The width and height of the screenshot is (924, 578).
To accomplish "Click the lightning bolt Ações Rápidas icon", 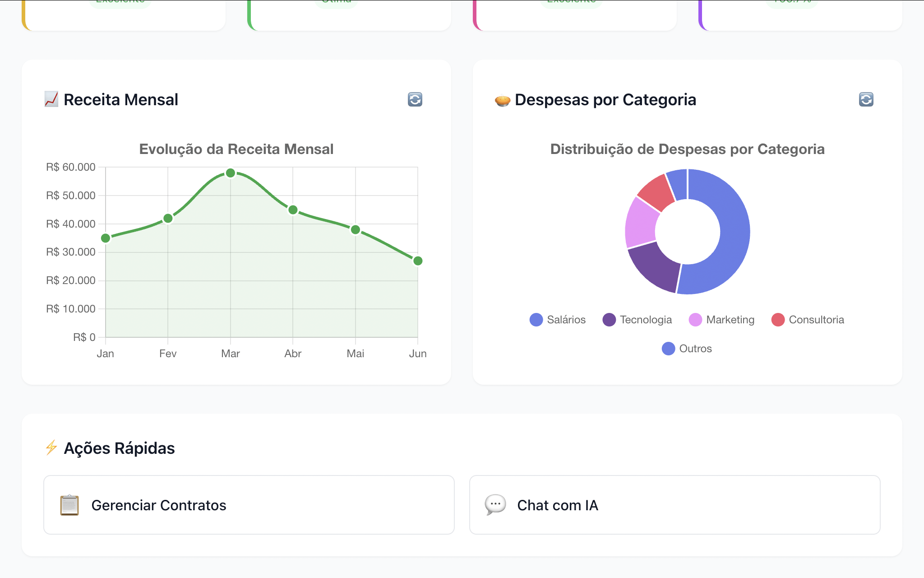I will coord(51,447).
